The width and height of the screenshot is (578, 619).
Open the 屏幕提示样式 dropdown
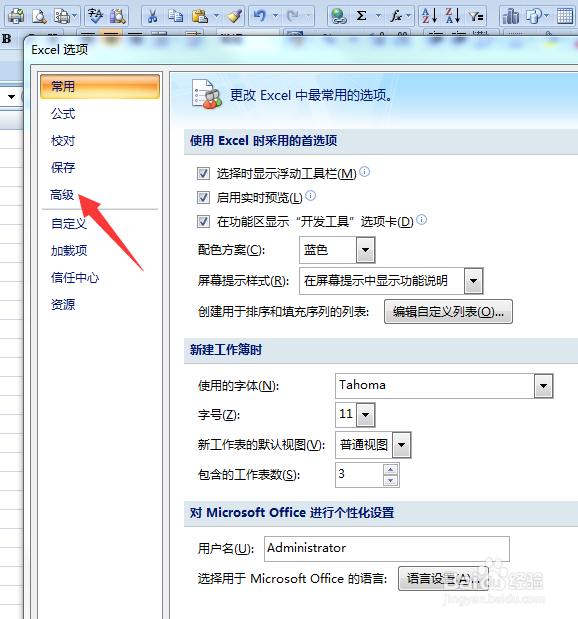coord(473,281)
